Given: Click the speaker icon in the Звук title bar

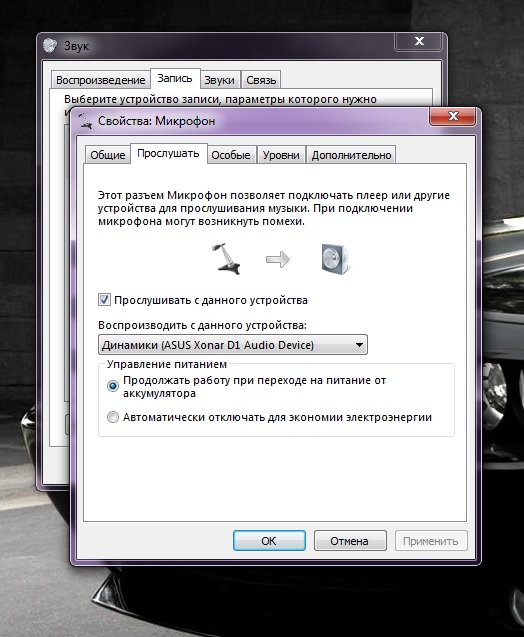Looking at the screenshot, I should 50,45.
